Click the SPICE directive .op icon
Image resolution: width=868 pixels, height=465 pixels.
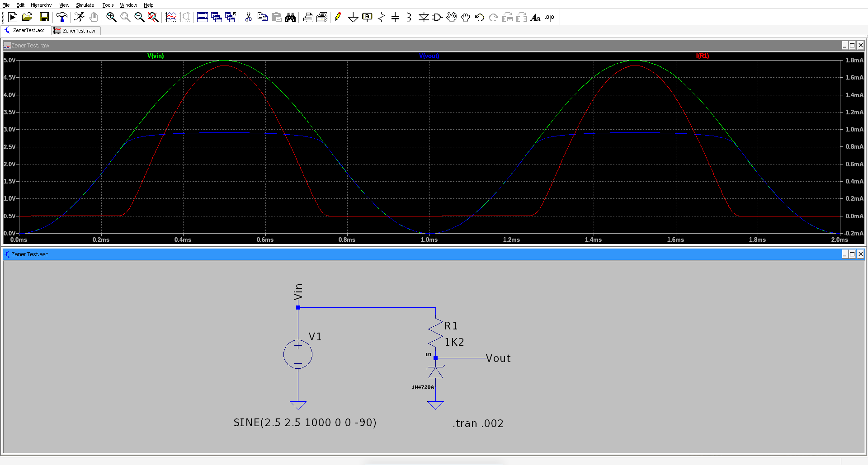point(550,17)
